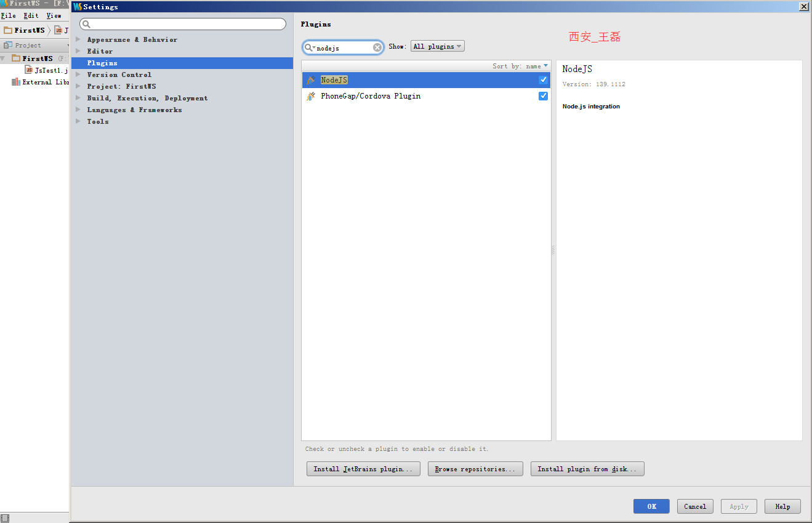
Task: Click the PhoneGap/Cordova plugin icon
Action: coord(312,95)
